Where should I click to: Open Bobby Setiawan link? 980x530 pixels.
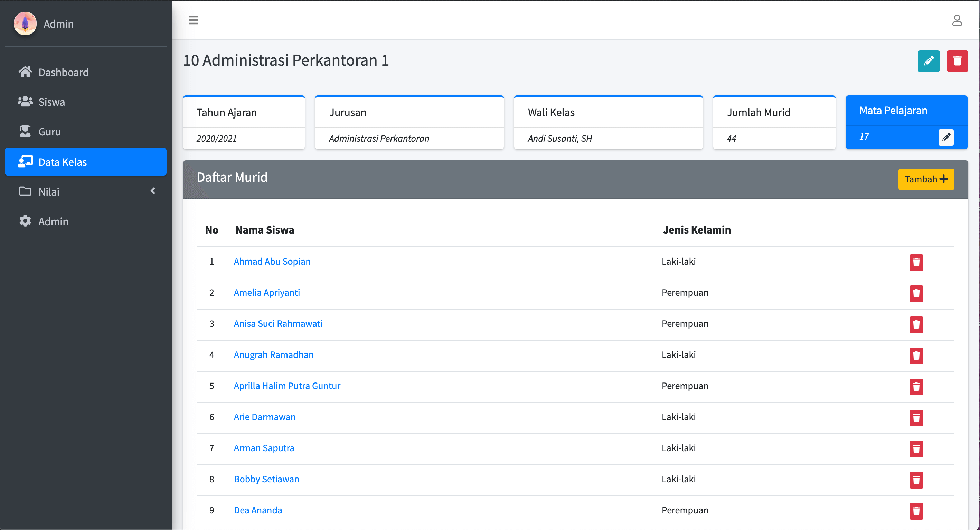point(266,479)
